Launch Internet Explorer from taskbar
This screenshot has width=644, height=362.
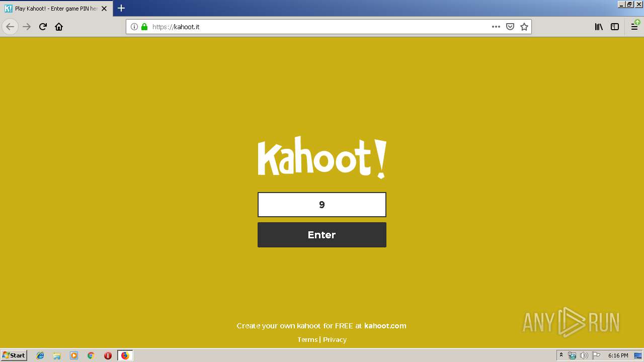(x=40, y=355)
